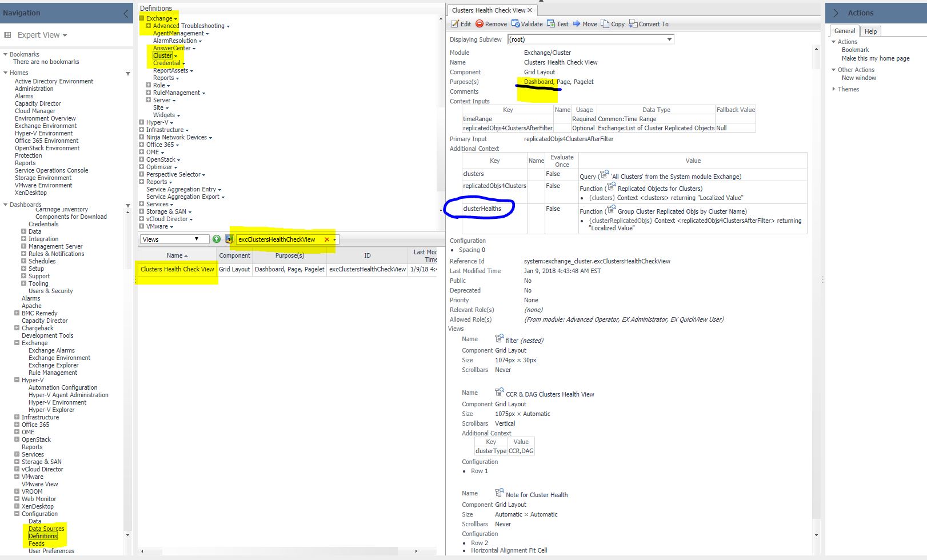
Task: Open Exchange Environment under Homes
Action: 46,126
